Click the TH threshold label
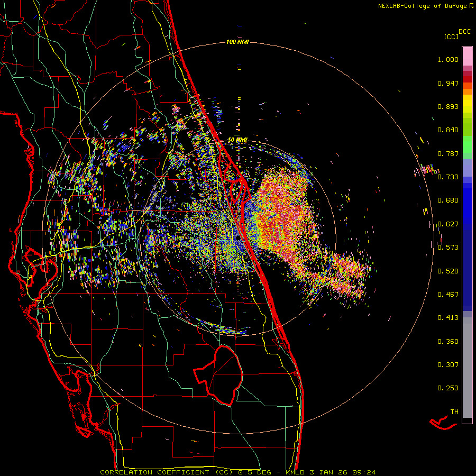This screenshot has width=476, height=476. (x=454, y=412)
